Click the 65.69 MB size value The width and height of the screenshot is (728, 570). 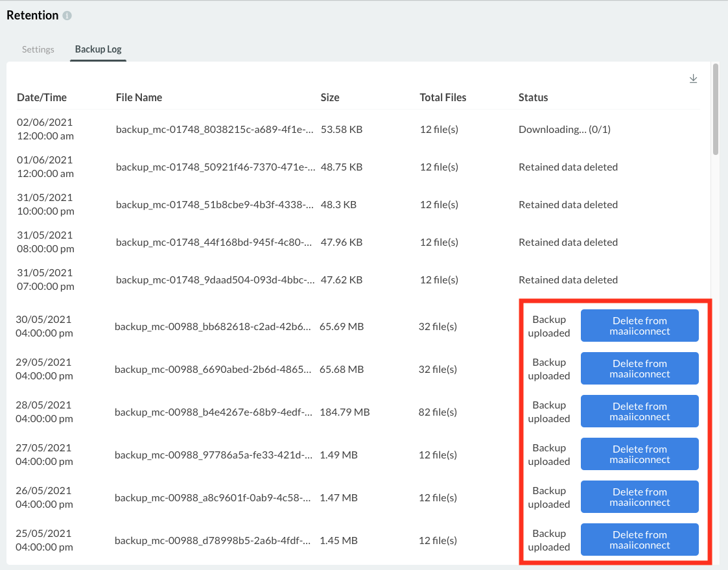point(341,327)
